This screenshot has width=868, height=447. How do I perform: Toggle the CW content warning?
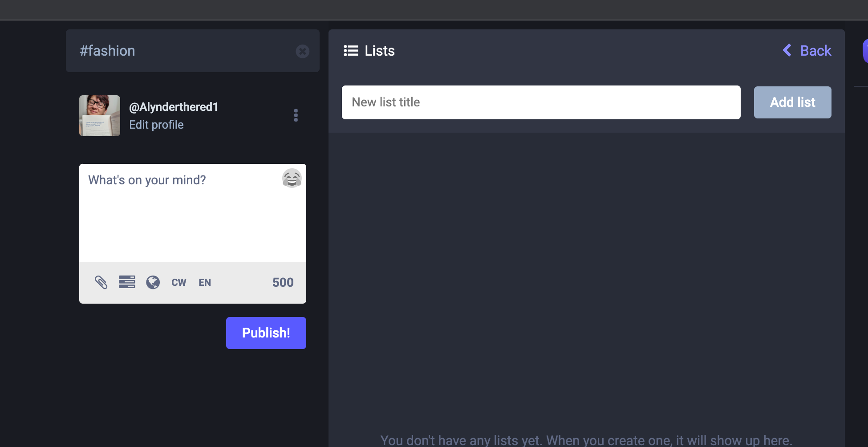click(178, 282)
